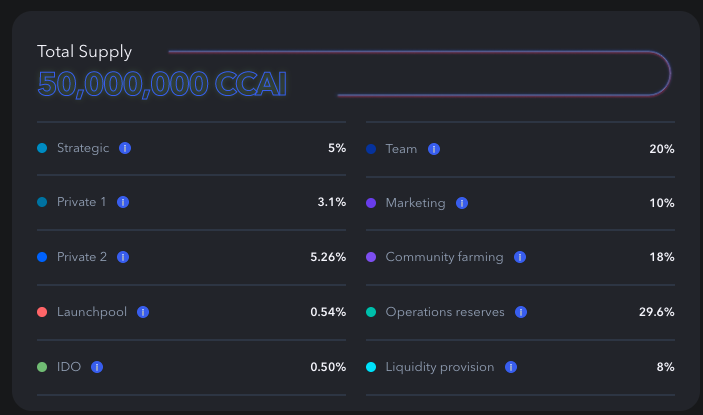Open the Team info icon
Screen dimensions: 703x415
tap(434, 149)
